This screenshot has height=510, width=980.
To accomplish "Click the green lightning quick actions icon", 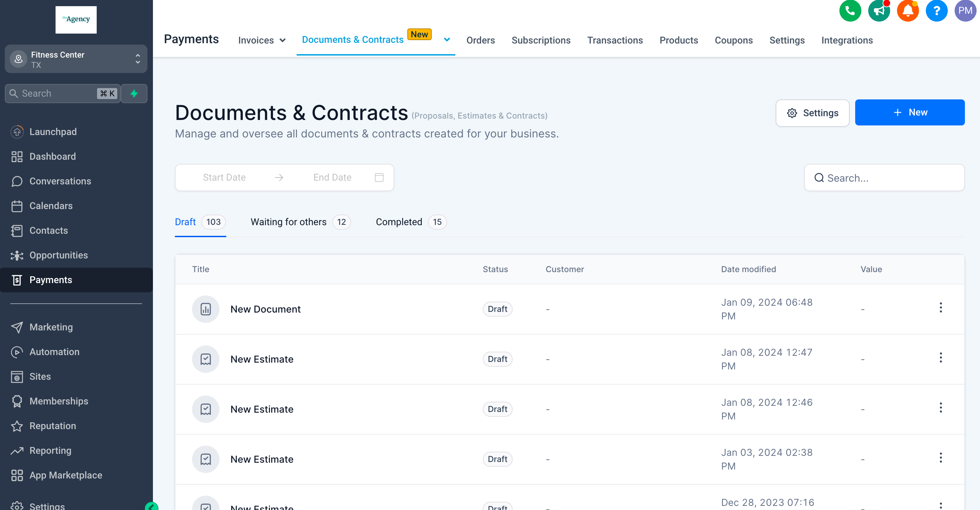I will tap(134, 94).
